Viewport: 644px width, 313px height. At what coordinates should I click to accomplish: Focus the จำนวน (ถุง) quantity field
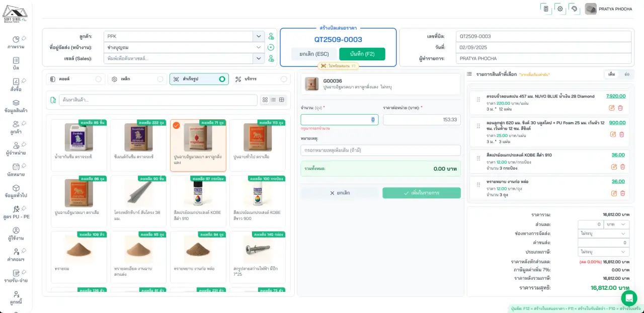pyautogui.click(x=340, y=120)
